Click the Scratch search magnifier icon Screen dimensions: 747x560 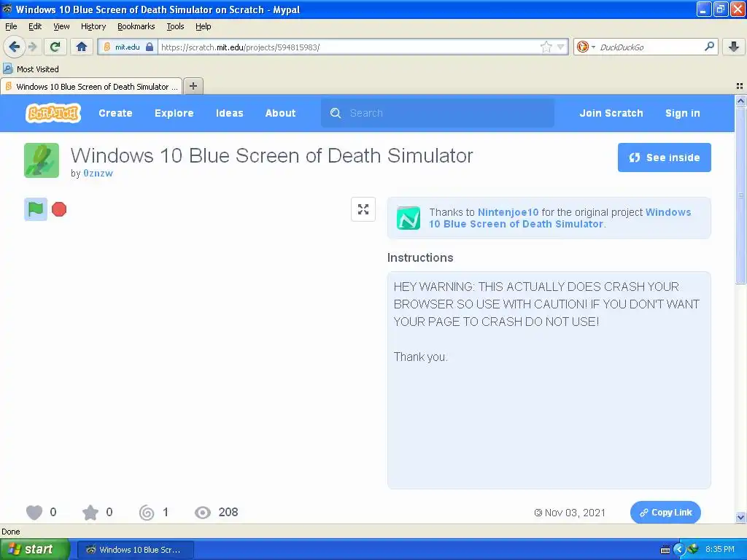[336, 113]
